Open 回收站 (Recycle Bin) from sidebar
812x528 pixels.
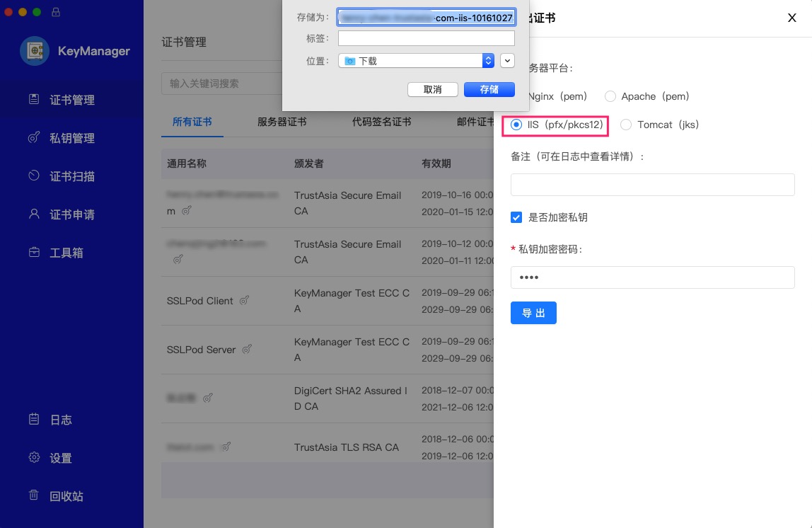(67, 496)
